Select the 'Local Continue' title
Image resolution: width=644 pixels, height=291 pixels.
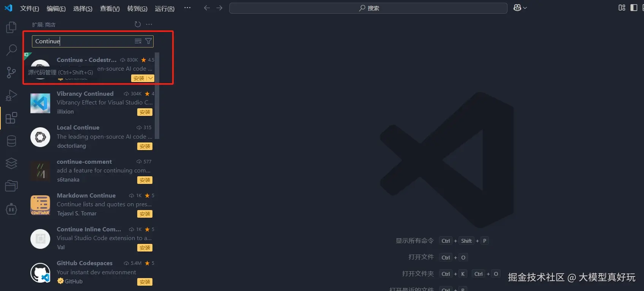pos(78,127)
